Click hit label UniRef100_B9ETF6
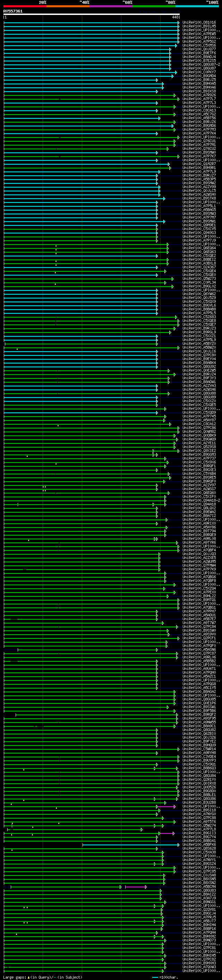The height and width of the screenshot is (980, 222). click(x=199, y=53)
